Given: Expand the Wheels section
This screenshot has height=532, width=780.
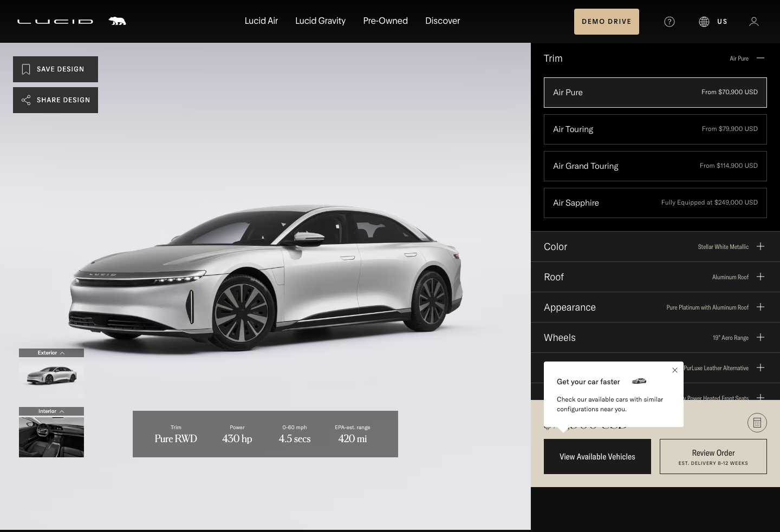Looking at the screenshot, I should pos(760,337).
